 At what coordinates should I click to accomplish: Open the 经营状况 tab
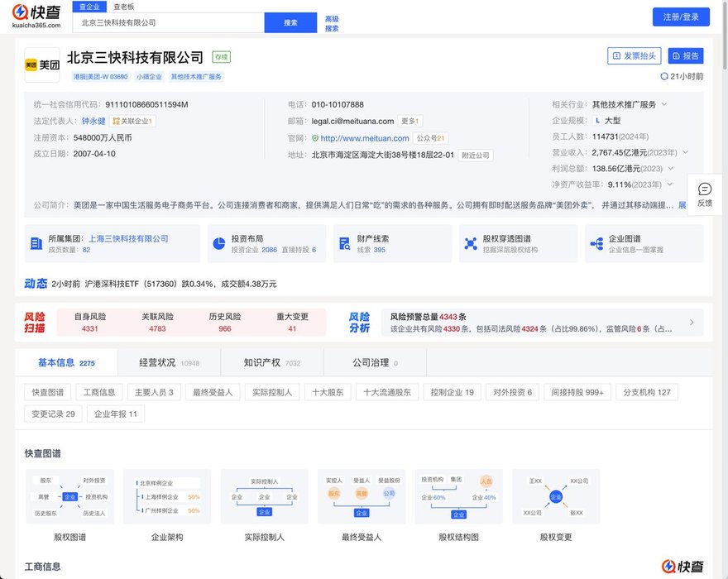pyautogui.click(x=170, y=362)
